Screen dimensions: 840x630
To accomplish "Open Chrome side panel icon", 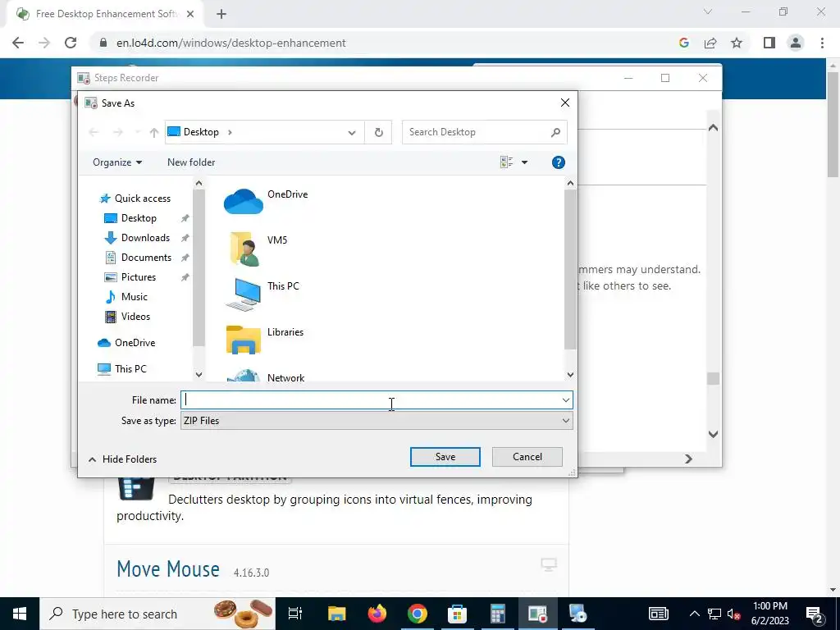I will 769,43.
